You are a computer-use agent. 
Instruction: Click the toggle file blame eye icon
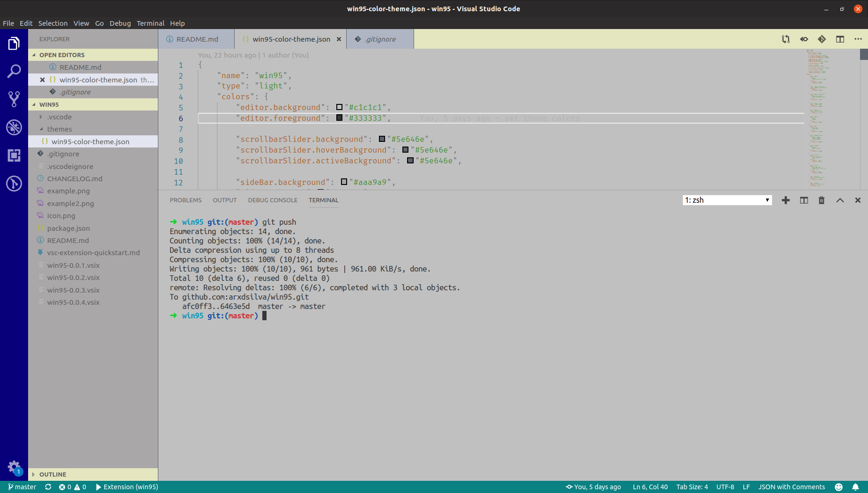click(x=804, y=39)
